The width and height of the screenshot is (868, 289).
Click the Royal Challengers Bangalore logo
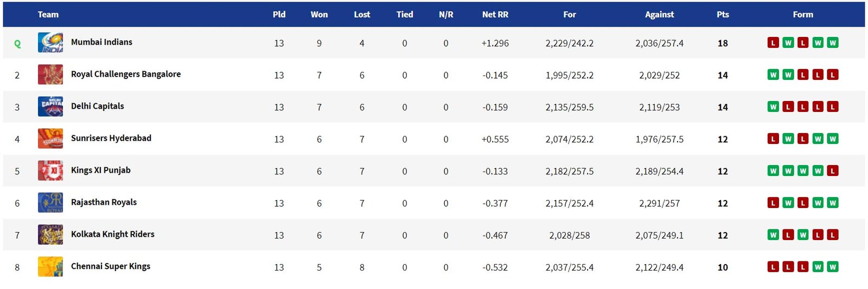click(50, 74)
